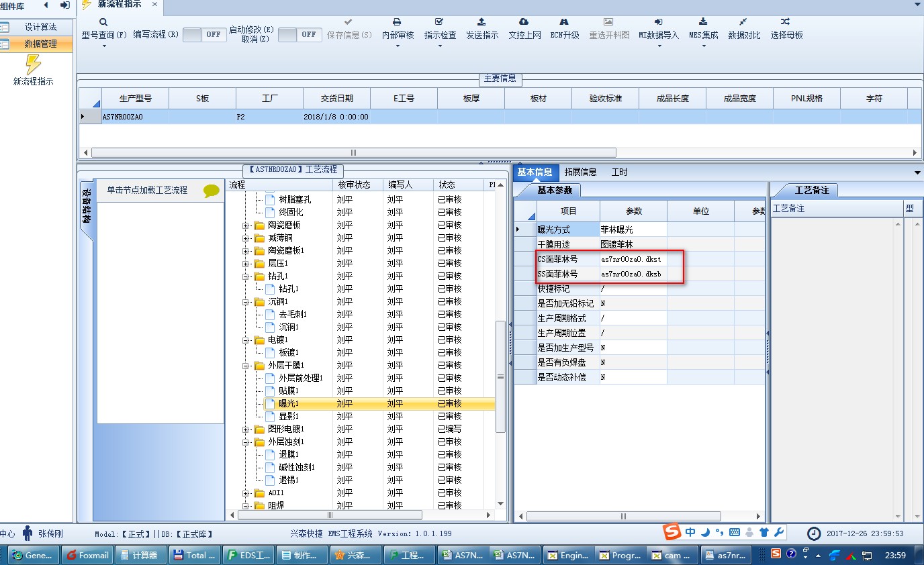Screen dimensions: 924x565
Task: Expand the 层压1 tree node
Action: [246, 264]
